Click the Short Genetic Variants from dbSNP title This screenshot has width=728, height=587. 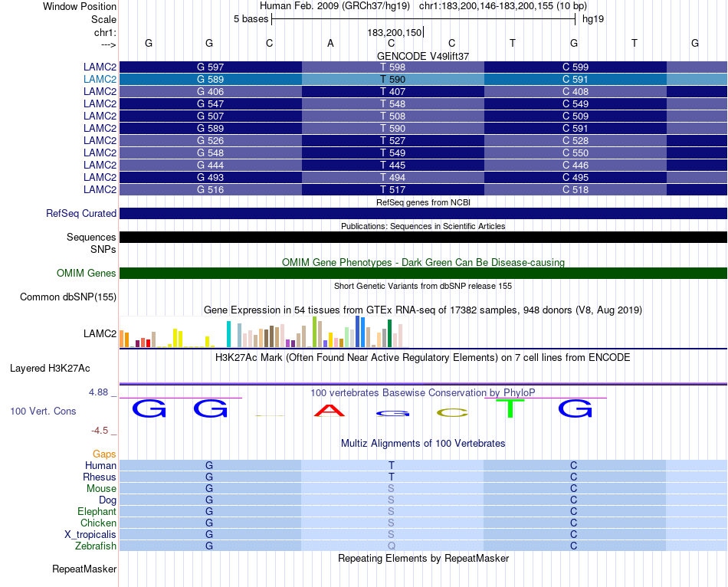coord(423,286)
